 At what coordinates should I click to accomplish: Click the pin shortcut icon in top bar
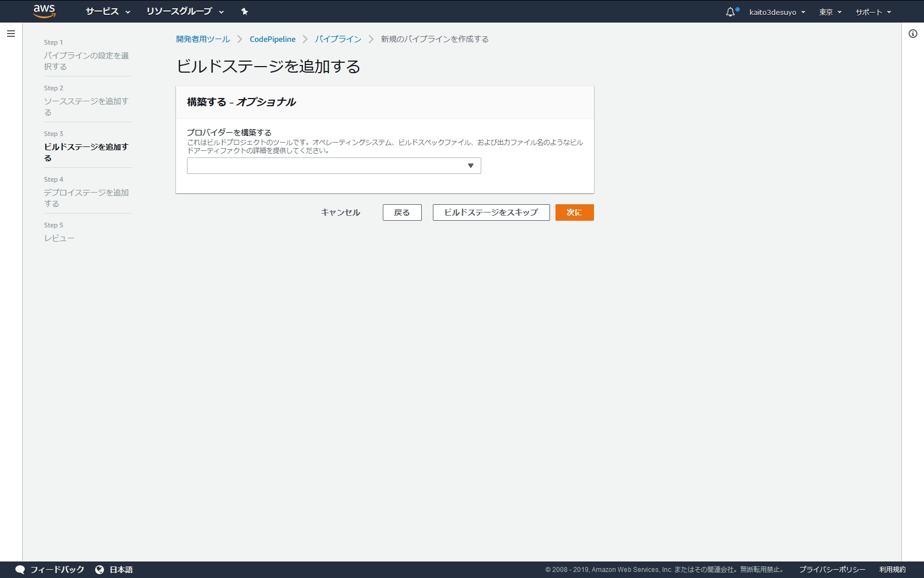(245, 12)
